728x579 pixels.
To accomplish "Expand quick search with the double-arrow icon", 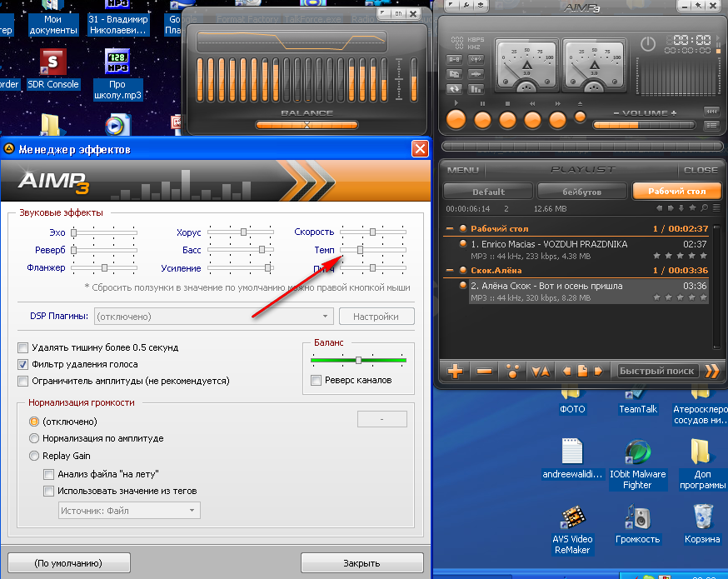I will [711, 371].
